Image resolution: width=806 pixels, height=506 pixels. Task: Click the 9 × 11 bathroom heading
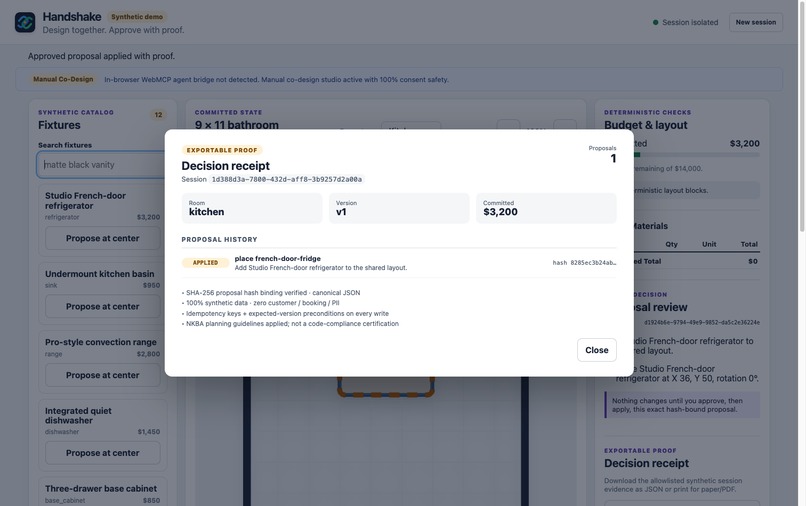coord(236,124)
